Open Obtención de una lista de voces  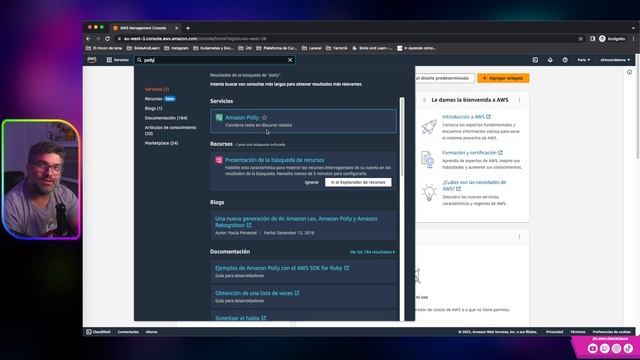pos(257,293)
